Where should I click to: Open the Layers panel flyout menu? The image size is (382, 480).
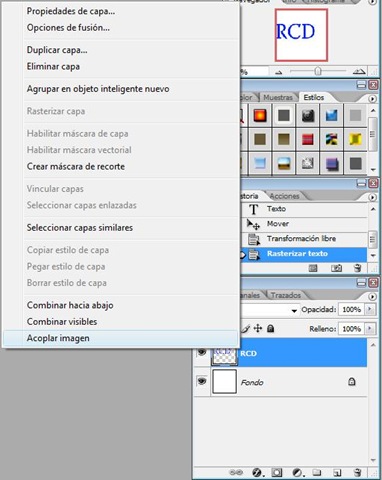tap(372, 296)
